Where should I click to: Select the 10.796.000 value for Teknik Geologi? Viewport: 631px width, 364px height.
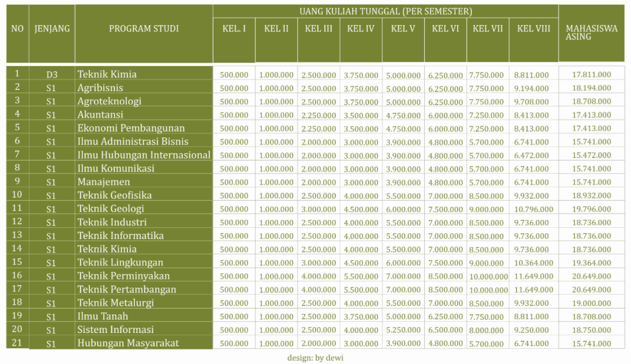(x=534, y=209)
